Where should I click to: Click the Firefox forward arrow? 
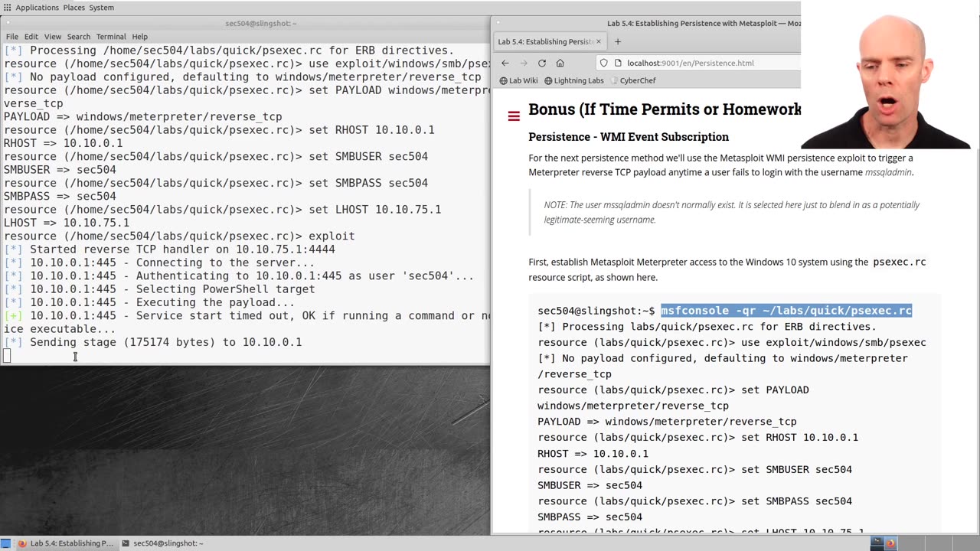click(x=523, y=63)
